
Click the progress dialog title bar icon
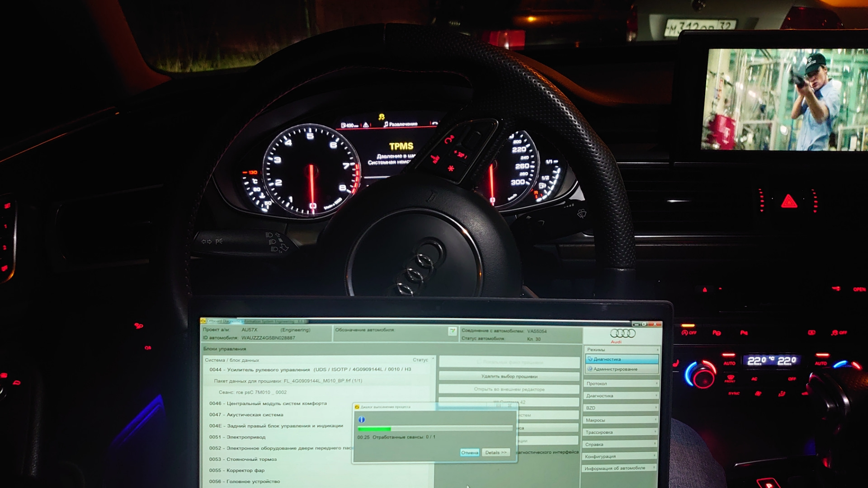click(357, 407)
